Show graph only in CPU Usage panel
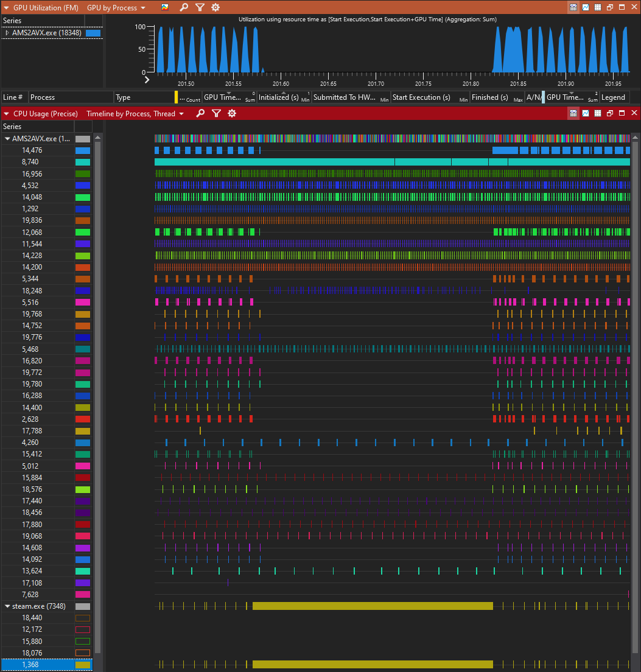The width and height of the screenshot is (641, 672). coord(585,113)
